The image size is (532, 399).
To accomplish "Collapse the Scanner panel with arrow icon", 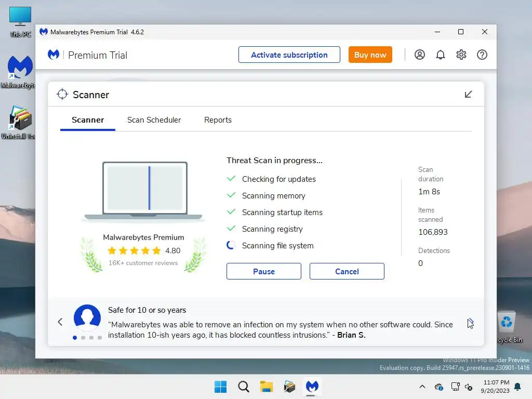I will pyautogui.click(x=468, y=95).
